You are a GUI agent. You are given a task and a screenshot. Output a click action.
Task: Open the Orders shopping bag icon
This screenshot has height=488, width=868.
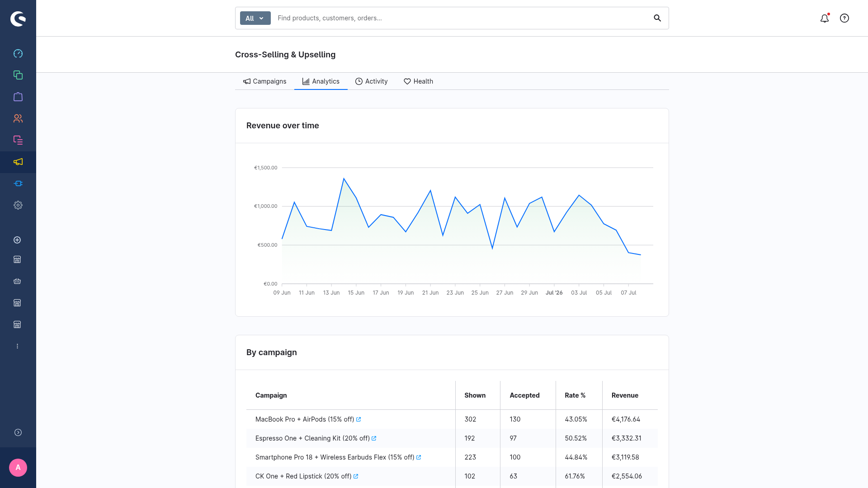(18, 97)
